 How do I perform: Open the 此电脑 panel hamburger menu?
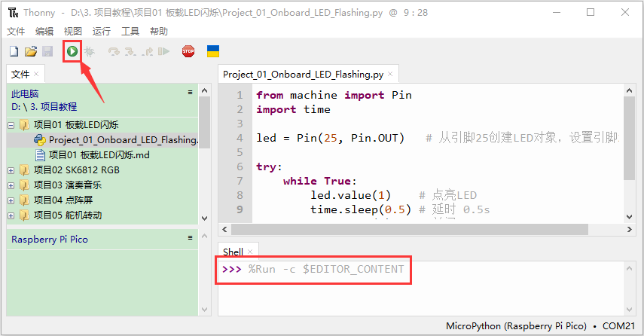(x=190, y=93)
